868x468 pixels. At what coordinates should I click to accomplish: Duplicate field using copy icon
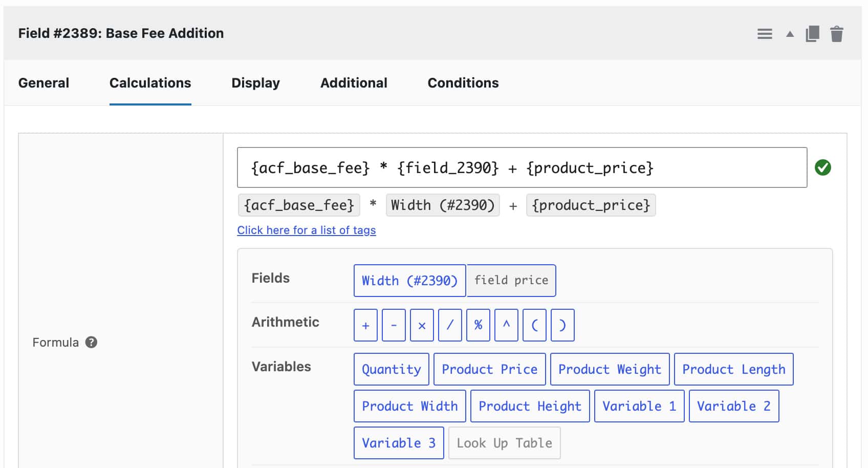pyautogui.click(x=813, y=34)
